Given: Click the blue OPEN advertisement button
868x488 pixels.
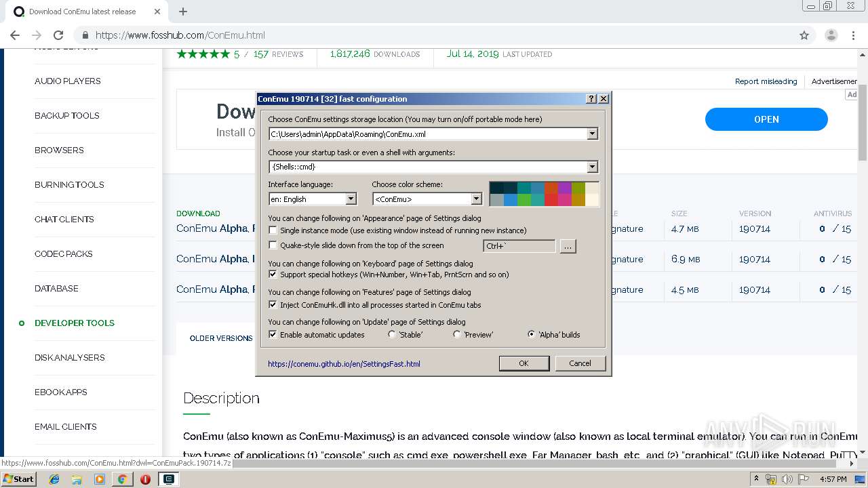Looking at the screenshot, I should 766,119.
